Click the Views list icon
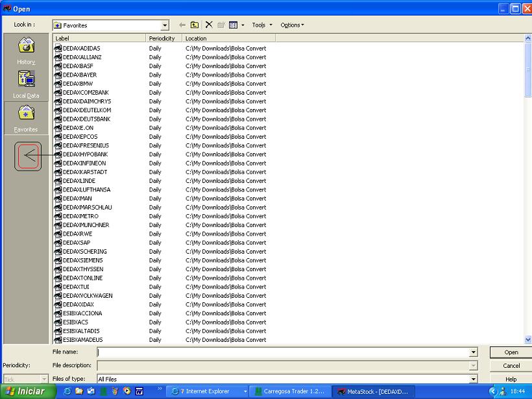Image resolution: width=532 pixels, height=399 pixels. click(x=233, y=25)
